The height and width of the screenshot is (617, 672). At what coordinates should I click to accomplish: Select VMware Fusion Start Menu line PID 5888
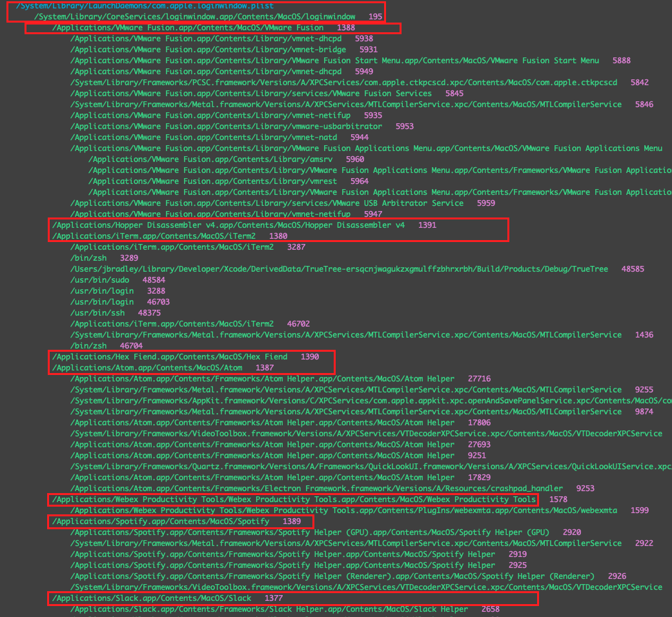[x=350, y=61]
